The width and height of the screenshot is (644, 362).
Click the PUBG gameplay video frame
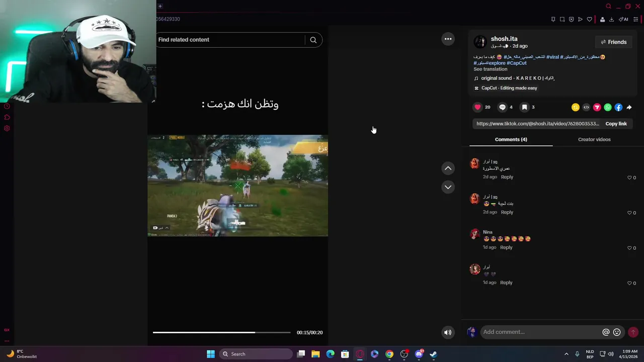coord(237,186)
